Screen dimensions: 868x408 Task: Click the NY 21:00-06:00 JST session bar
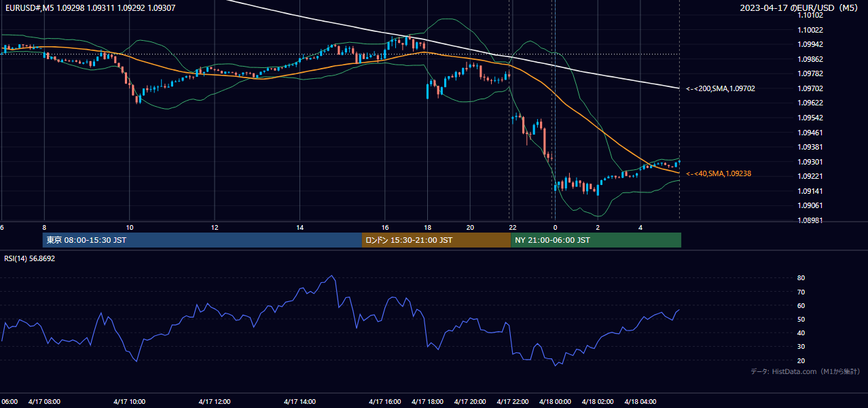click(596, 240)
